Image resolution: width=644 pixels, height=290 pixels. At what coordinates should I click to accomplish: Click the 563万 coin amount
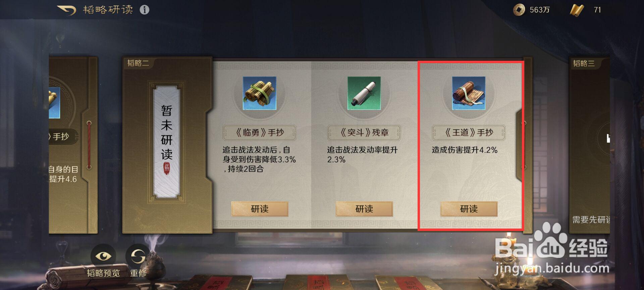[540, 10]
